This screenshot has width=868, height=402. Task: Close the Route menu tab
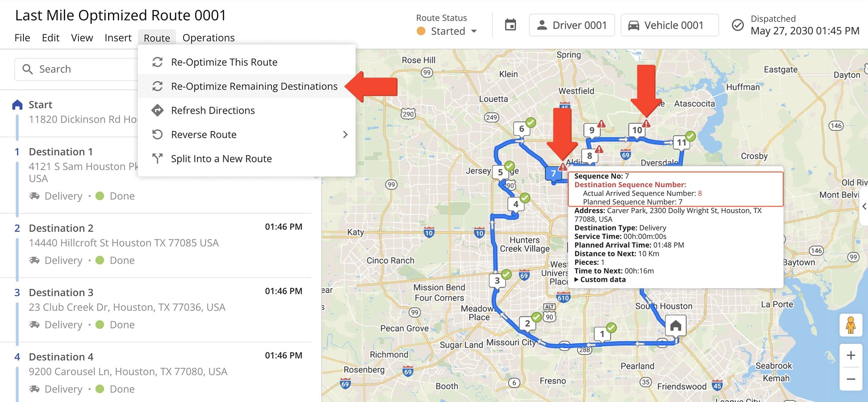click(x=157, y=38)
